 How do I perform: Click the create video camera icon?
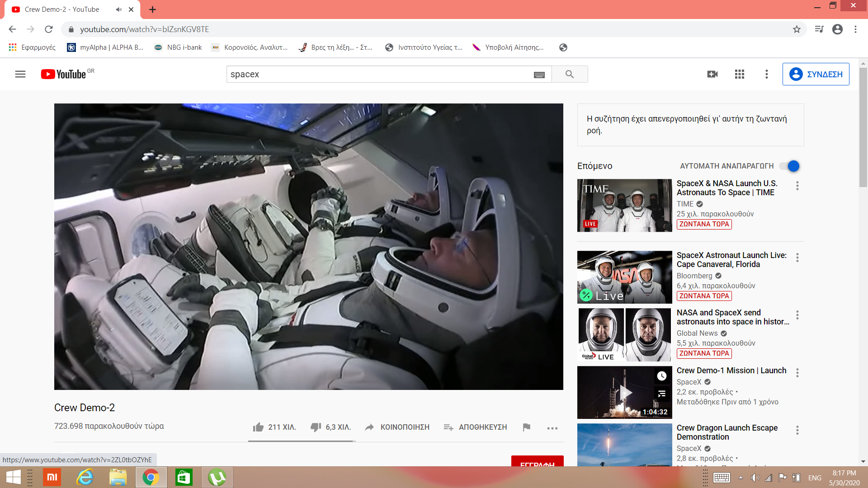(x=712, y=74)
